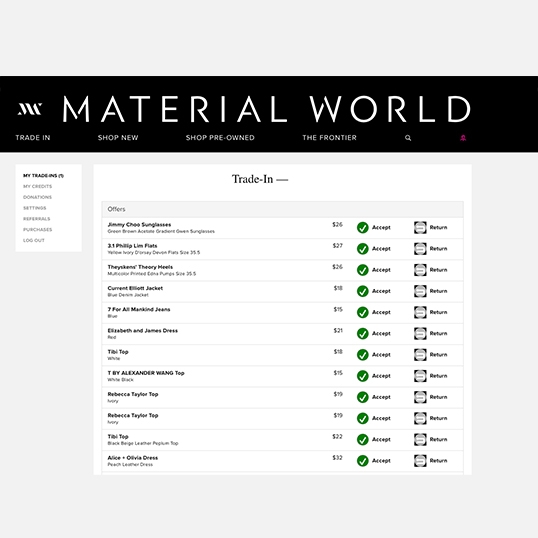Viewport: 538px width, 538px height.
Task: Open the search magnifier icon in header
Action: (x=408, y=138)
